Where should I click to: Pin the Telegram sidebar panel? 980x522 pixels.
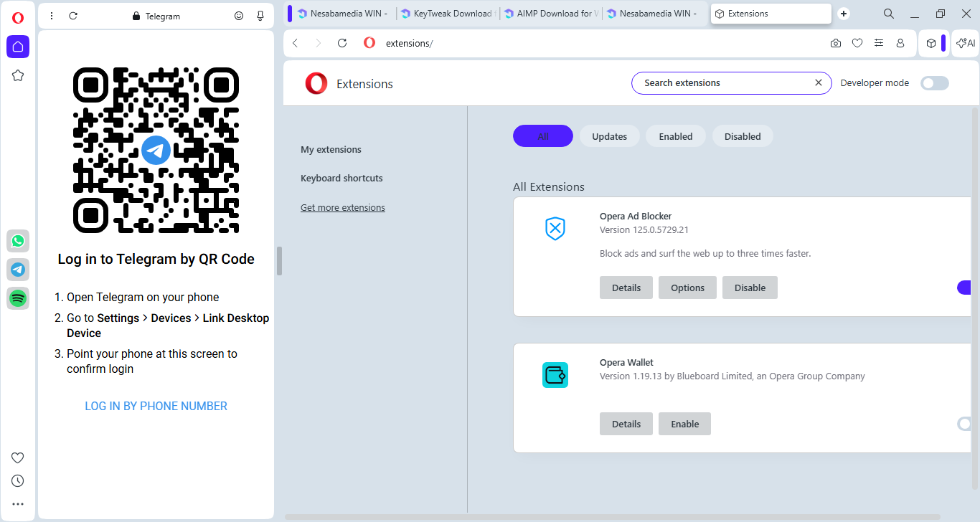260,16
